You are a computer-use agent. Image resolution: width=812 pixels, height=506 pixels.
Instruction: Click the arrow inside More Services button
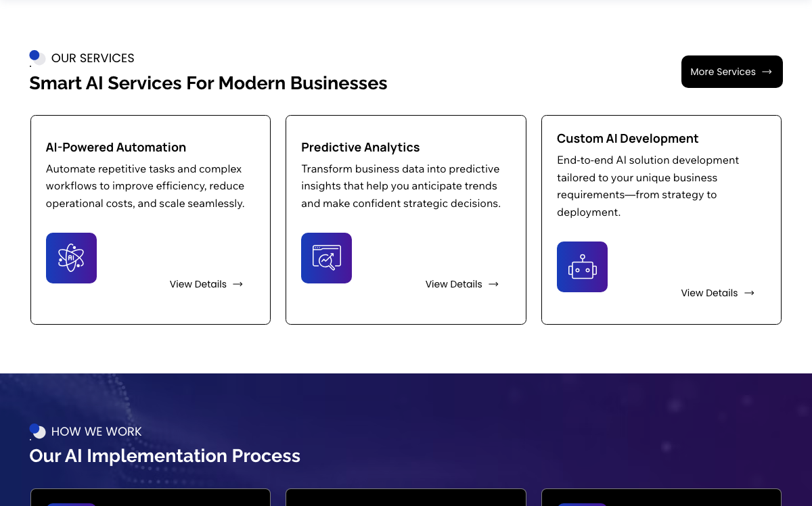tap(767, 72)
